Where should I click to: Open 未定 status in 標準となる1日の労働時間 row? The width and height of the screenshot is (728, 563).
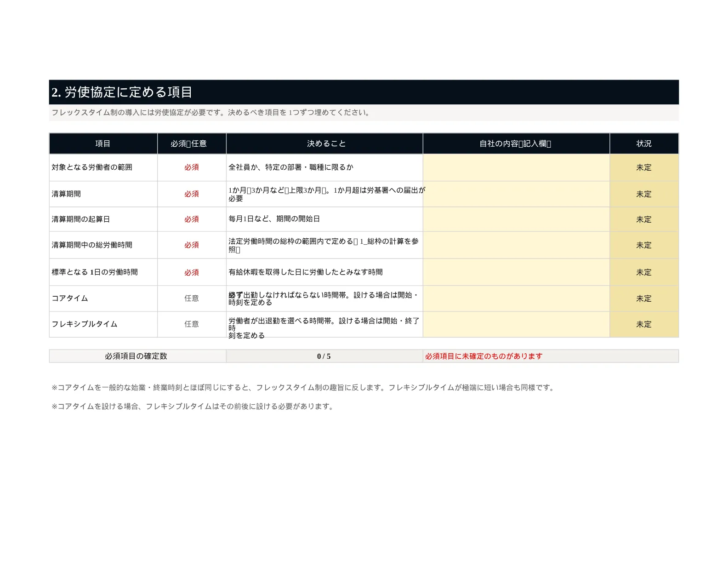coord(644,272)
